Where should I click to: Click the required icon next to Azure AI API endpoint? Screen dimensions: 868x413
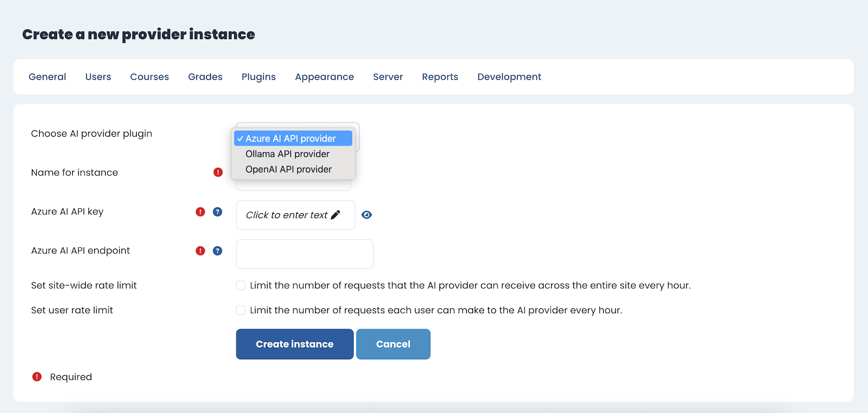click(201, 251)
